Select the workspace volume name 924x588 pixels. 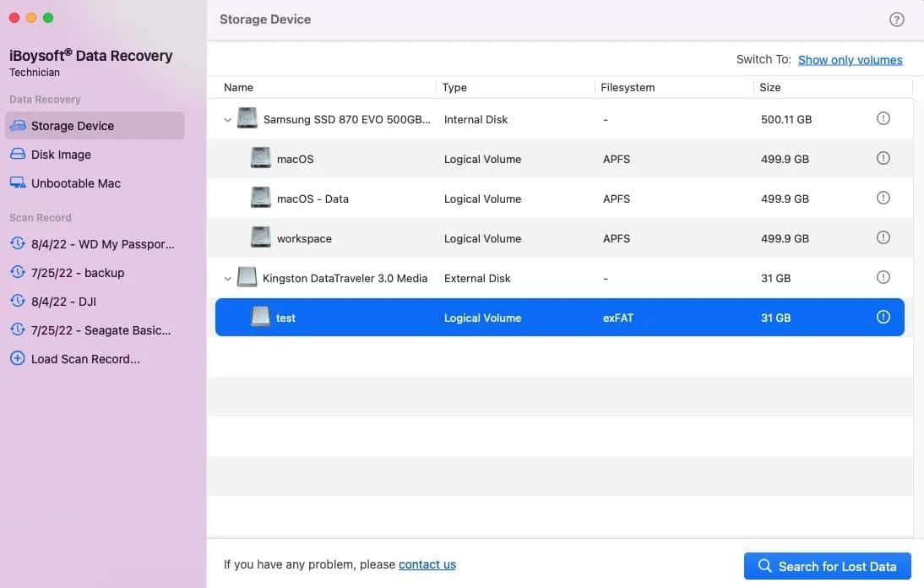304,238
